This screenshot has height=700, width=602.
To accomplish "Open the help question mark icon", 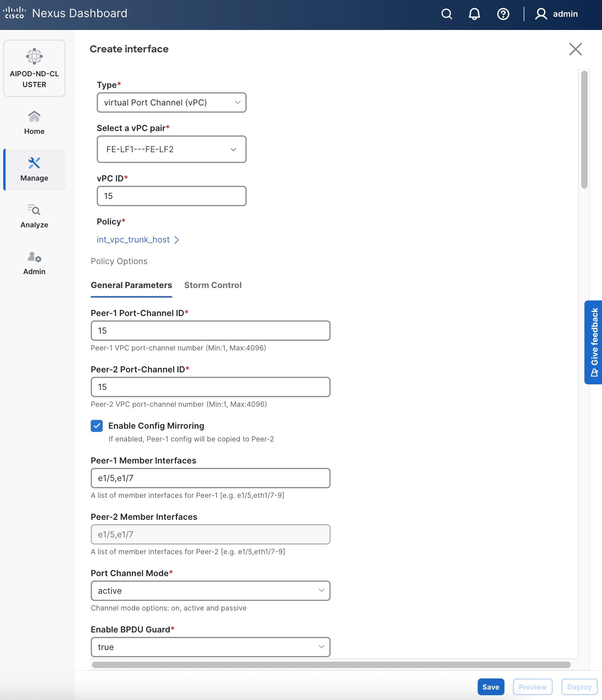I will pyautogui.click(x=503, y=14).
